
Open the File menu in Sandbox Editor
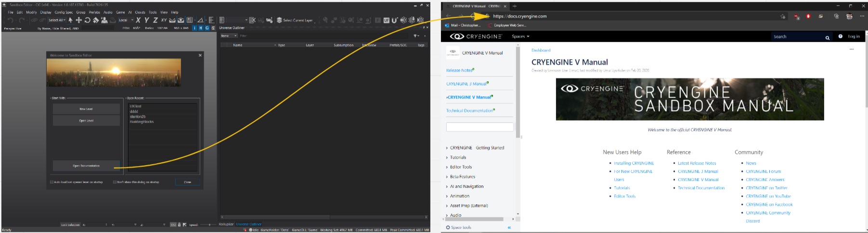11,12
